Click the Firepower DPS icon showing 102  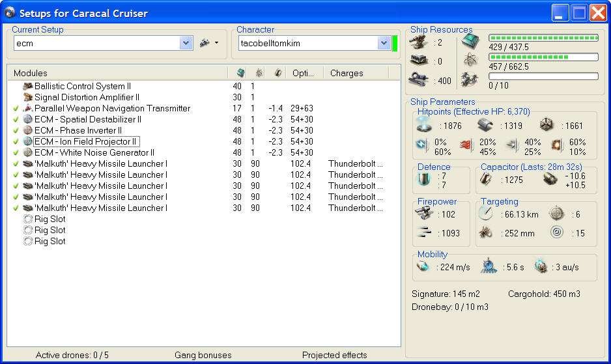424,213
